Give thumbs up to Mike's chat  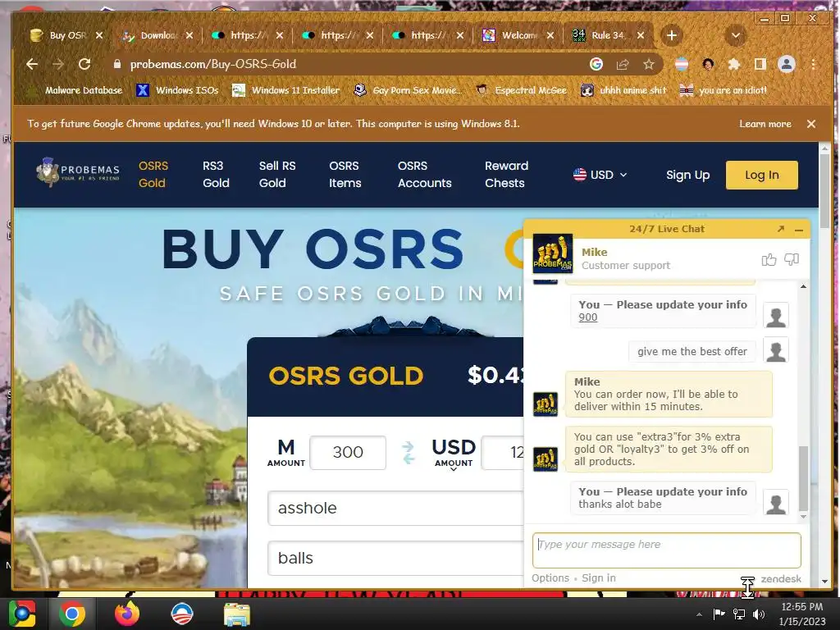click(x=769, y=260)
